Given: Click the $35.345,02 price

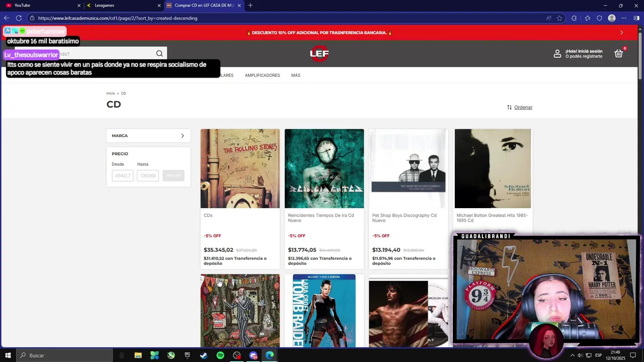Looking at the screenshot, I should [x=218, y=250].
